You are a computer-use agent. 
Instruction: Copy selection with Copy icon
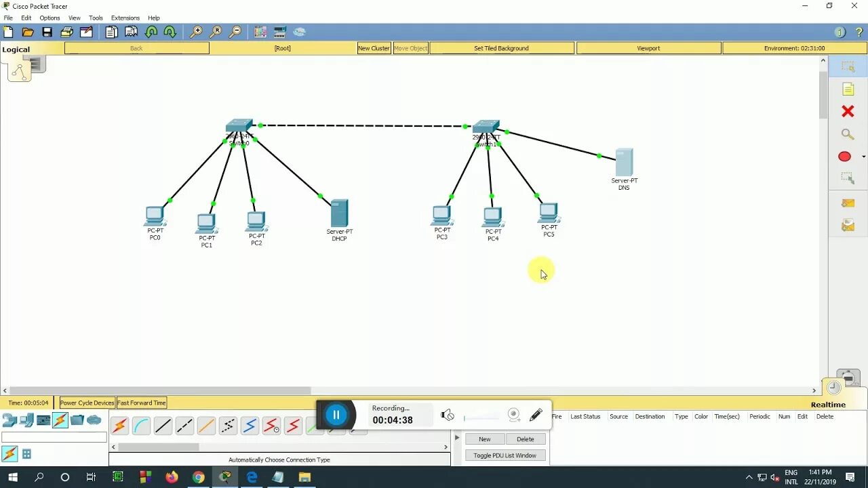(111, 32)
